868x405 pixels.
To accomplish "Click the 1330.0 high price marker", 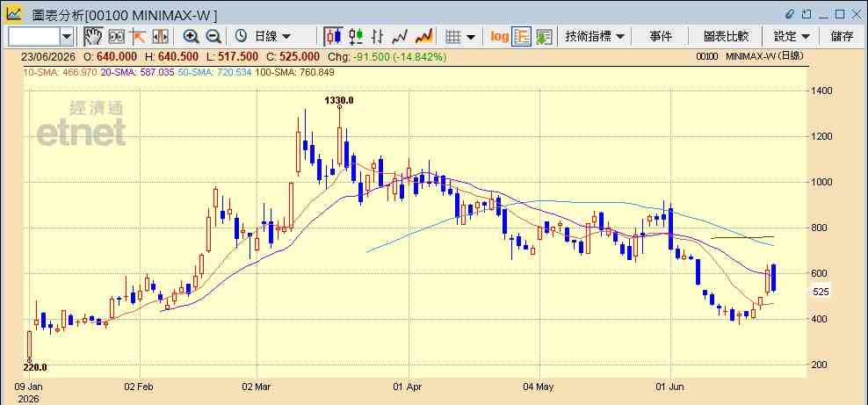I will [x=339, y=100].
